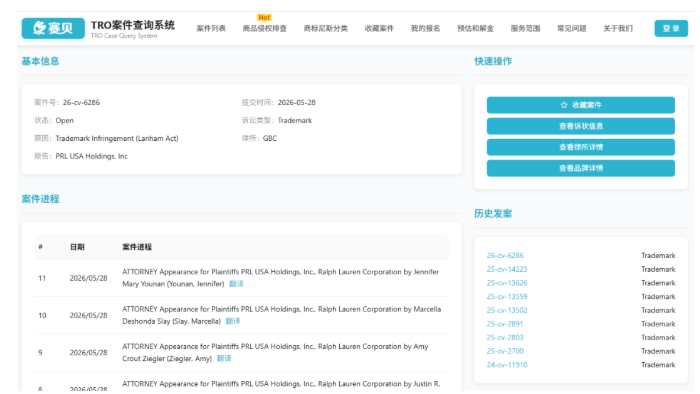
Task: Select submission date 2026-05-28
Action: (x=296, y=102)
